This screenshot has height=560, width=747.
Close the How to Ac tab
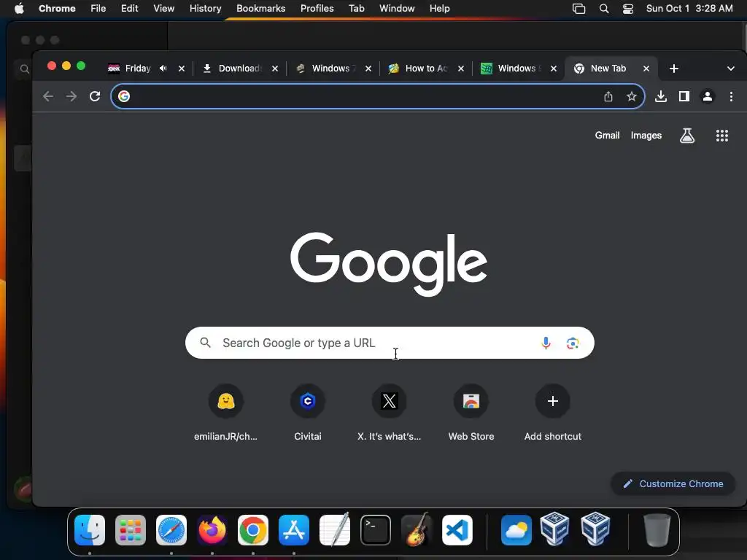click(461, 69)
